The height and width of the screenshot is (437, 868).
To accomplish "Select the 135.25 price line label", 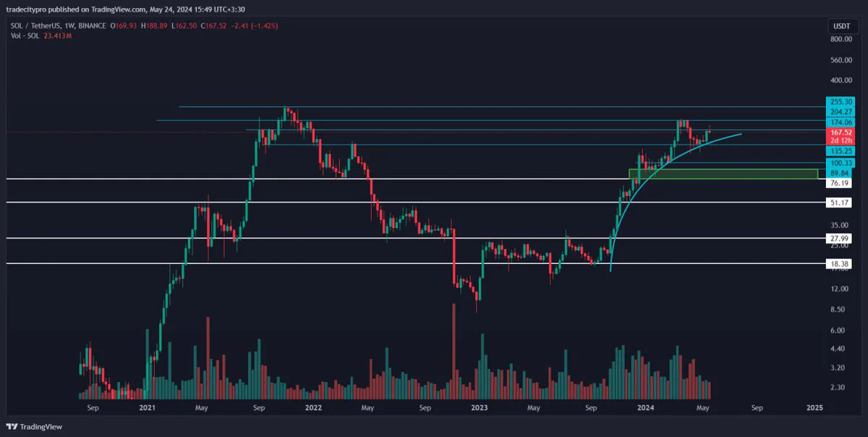I will [x=840, y=151].
